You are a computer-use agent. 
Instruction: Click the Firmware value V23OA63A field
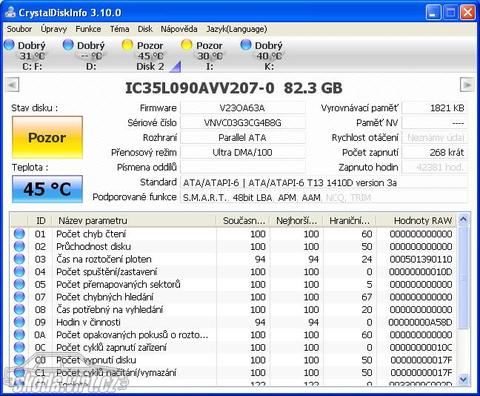pyautogui.click(x=243, y=108)
